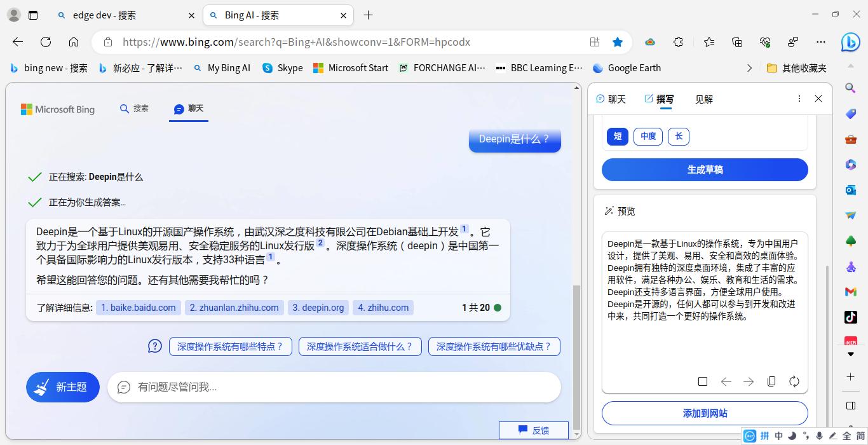Click the stop square icon under preview

click(703, 381)
